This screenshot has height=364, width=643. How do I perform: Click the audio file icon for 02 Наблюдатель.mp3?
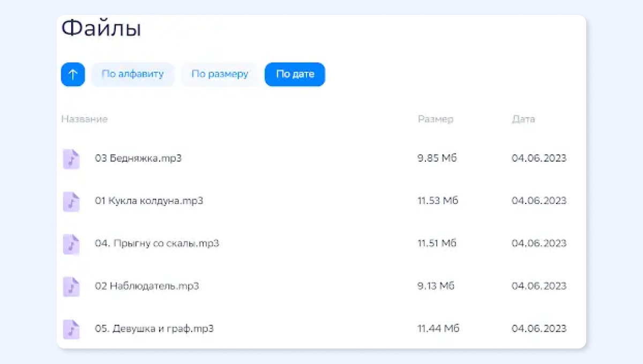[x=71, y=287]
